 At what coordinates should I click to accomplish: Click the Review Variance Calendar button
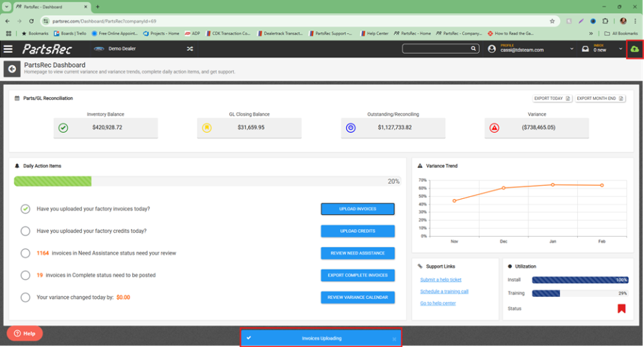point(358,297)
